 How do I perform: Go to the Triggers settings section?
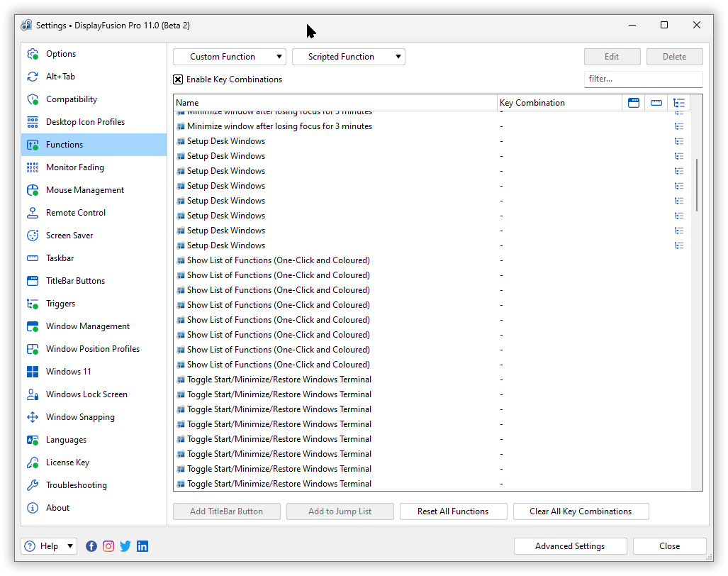click(60, 304)
